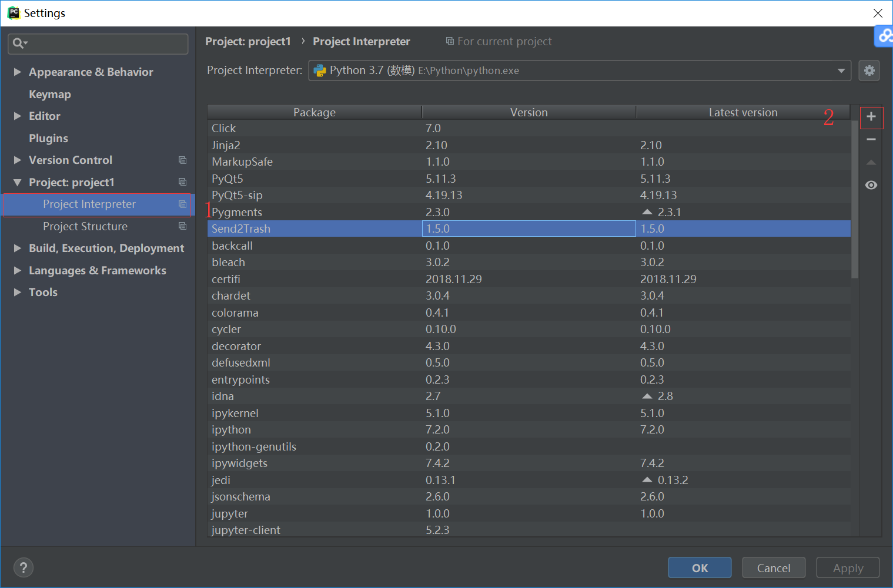893x588 pixels.
Task: Select the PyQt5 package row
Action: click(x=529, y=179)
